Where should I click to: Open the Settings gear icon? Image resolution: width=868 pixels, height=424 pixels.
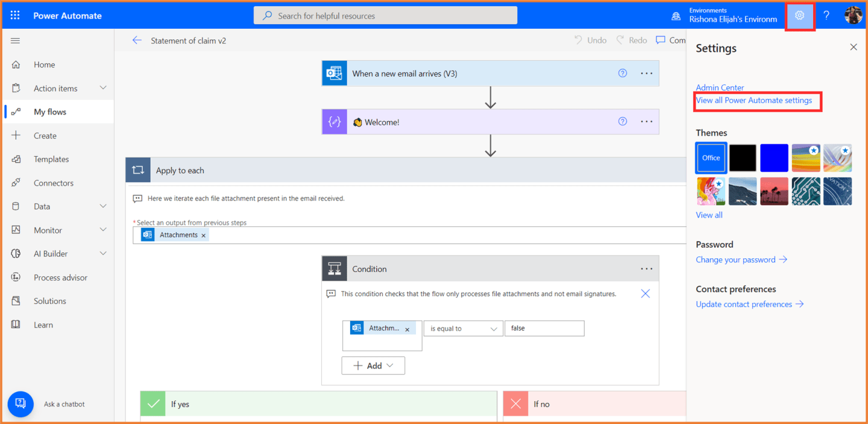click(800, 15)
